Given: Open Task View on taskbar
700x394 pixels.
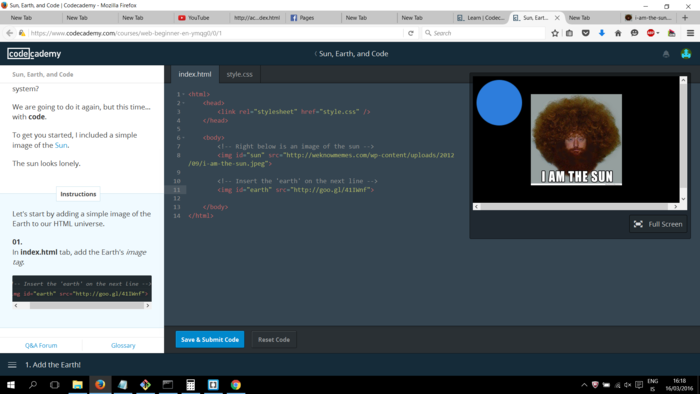Looking at the screenshot, I should tap(54, 385).
